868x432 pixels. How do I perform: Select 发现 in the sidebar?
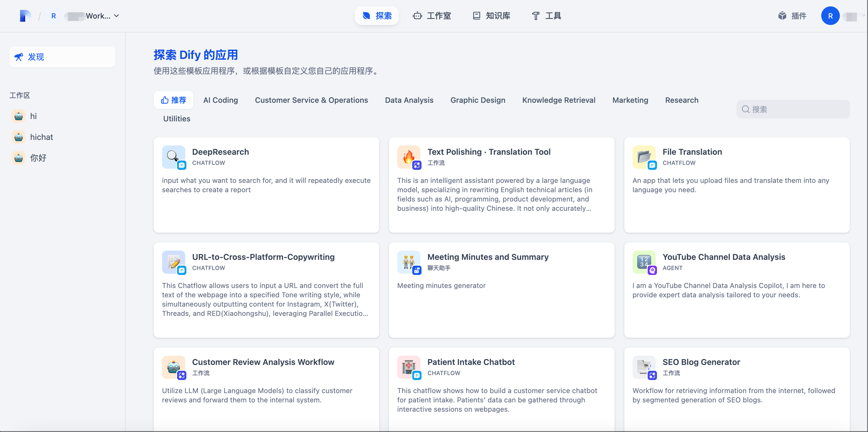62,57
